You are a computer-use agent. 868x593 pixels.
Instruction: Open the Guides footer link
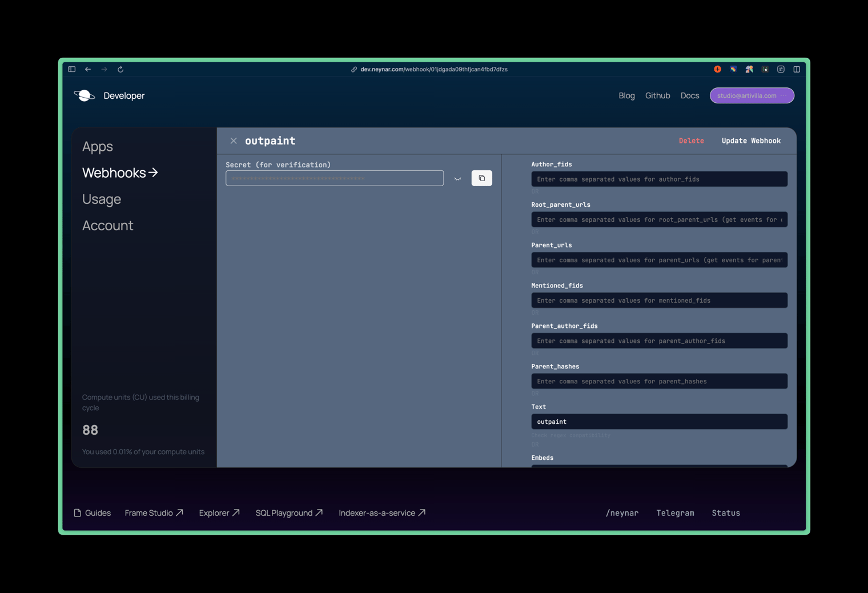tap(98, 513)
